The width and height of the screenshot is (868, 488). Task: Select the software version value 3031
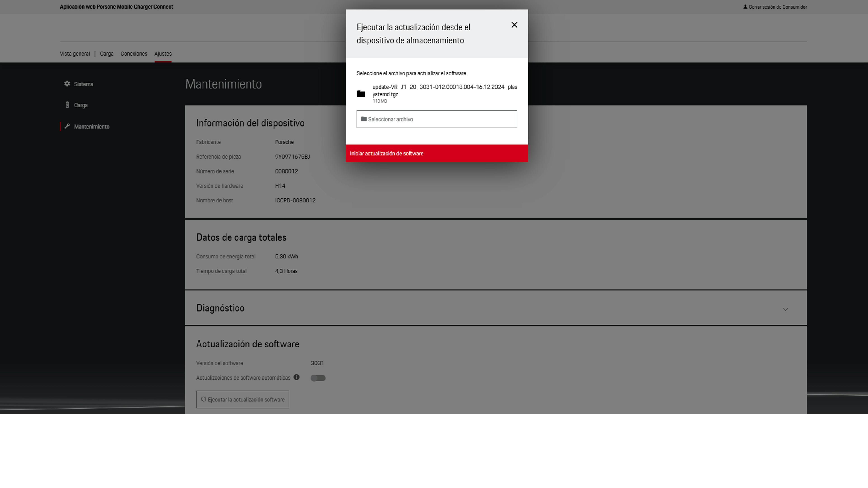pyautogui.click(x=317, y=363)
